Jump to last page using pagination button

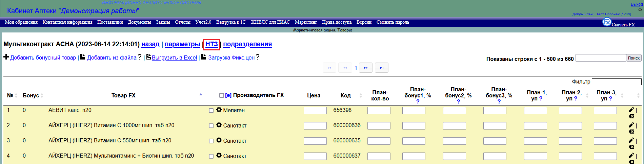click(382, 68)
